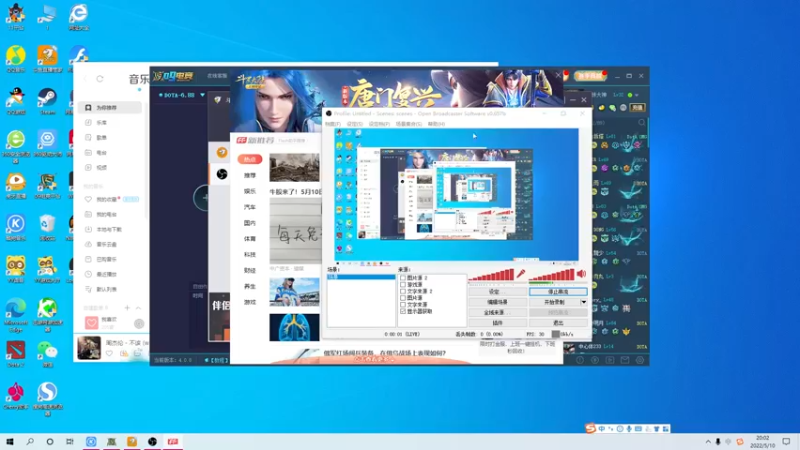The image size is (800, 450).
Task: Open the Kugou blue K desktop icon
Action: pos(16,228)
